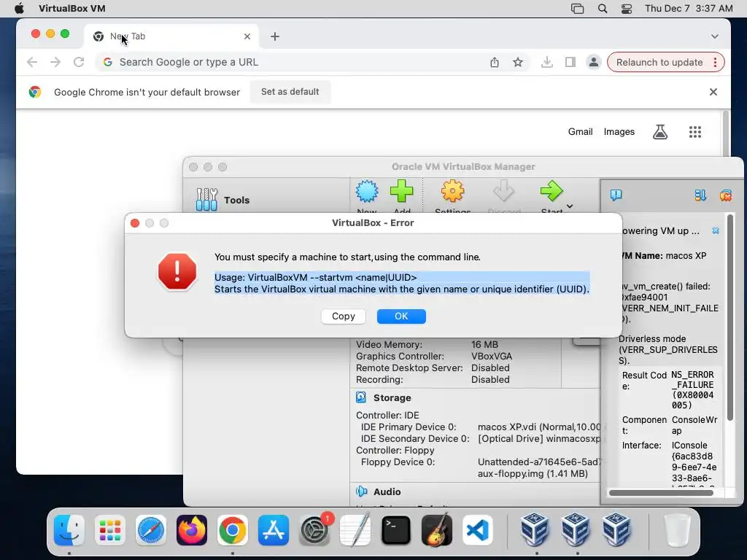Click the highlighted Usage: VirtualBoxVM --startvm line
Image resolution: width=747 pixels, height=560 pixels.
point(315,277)
